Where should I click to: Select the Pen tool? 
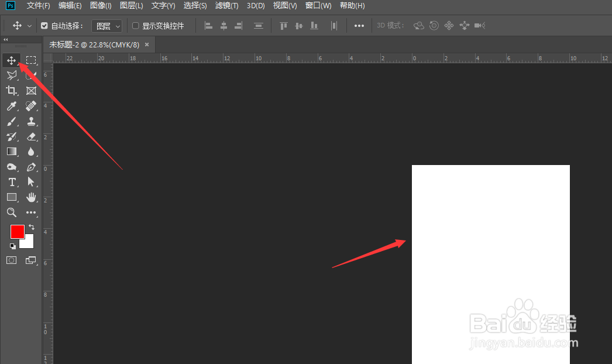31,167
